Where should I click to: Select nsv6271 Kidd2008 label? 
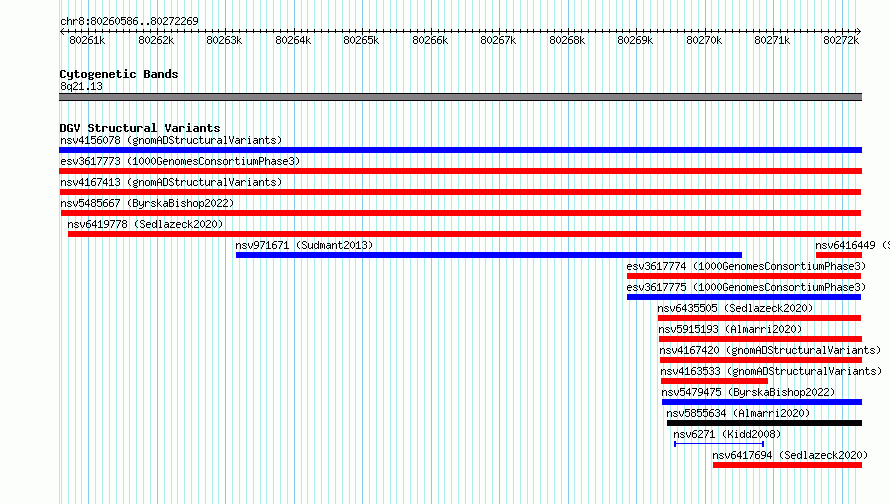[x=727, y=434]
